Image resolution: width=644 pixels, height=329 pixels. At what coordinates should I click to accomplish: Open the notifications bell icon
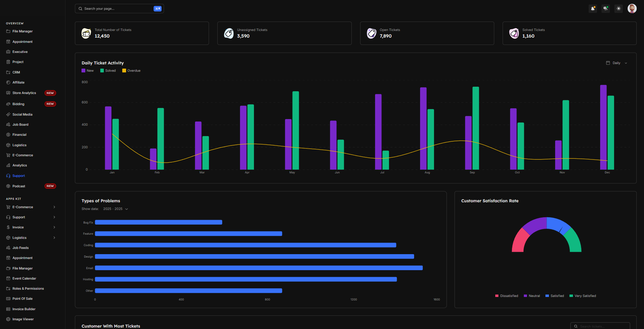tap(593, 9)
